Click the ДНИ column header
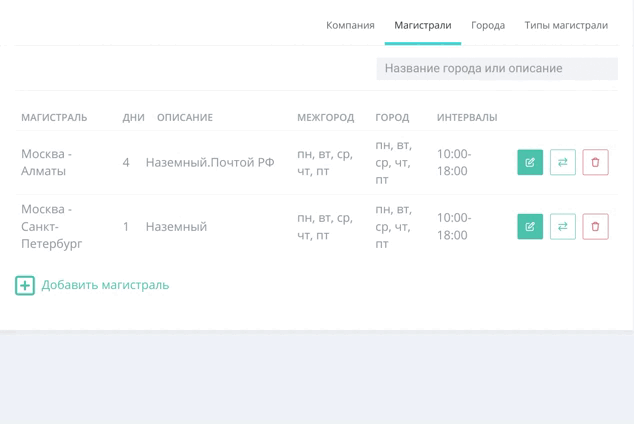This screenshot has height=424, width=634. point(133,117)
